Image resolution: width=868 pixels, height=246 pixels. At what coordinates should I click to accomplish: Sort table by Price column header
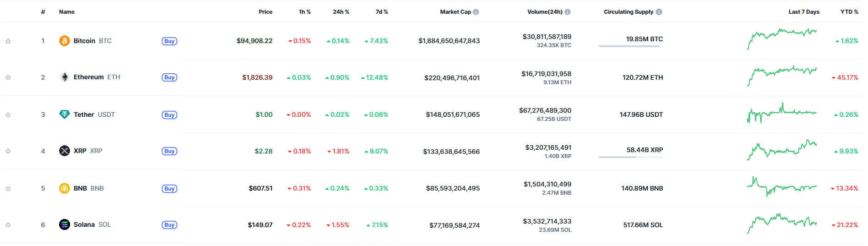(265, 12)
